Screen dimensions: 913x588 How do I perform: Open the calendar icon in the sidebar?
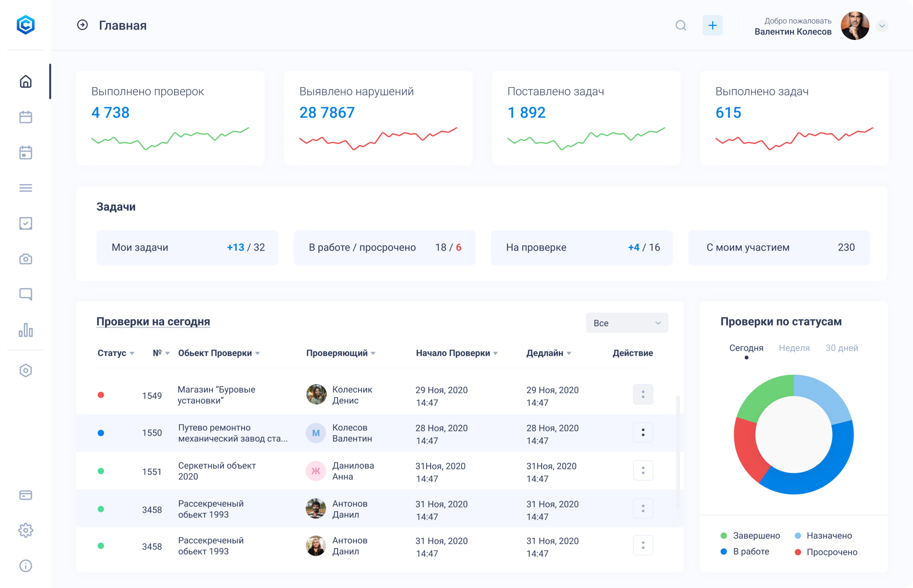[26, 117]
